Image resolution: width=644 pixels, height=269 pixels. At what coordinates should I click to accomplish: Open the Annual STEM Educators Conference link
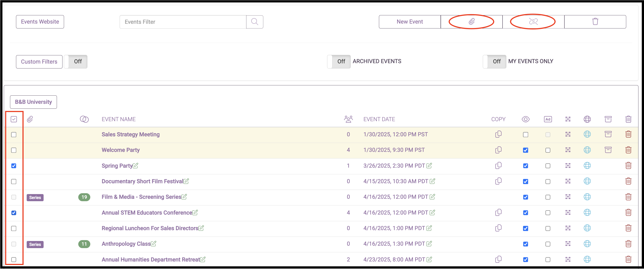click(x=147, y=213)
